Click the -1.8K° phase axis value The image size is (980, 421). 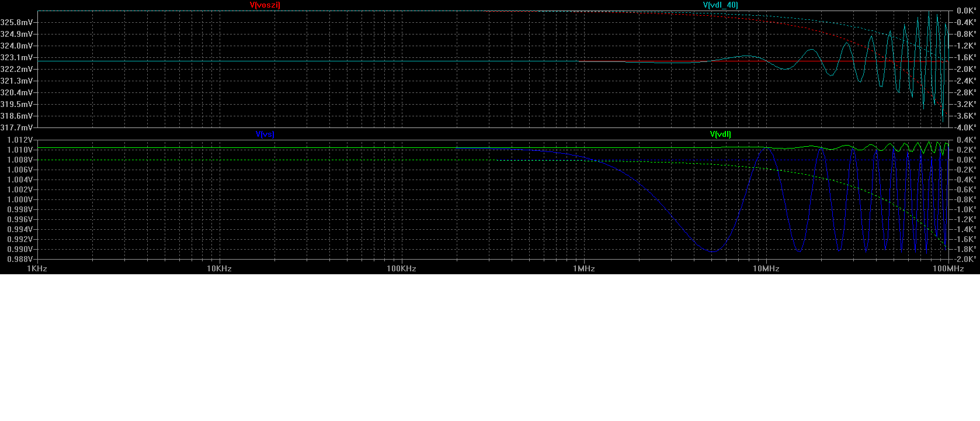tap(966, 249)
